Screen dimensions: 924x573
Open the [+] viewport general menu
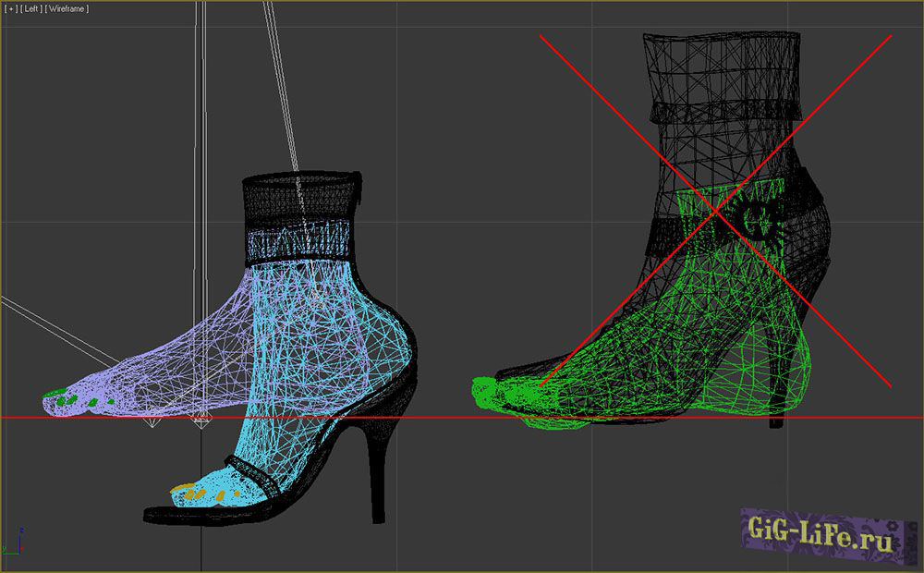coord(10,9)
